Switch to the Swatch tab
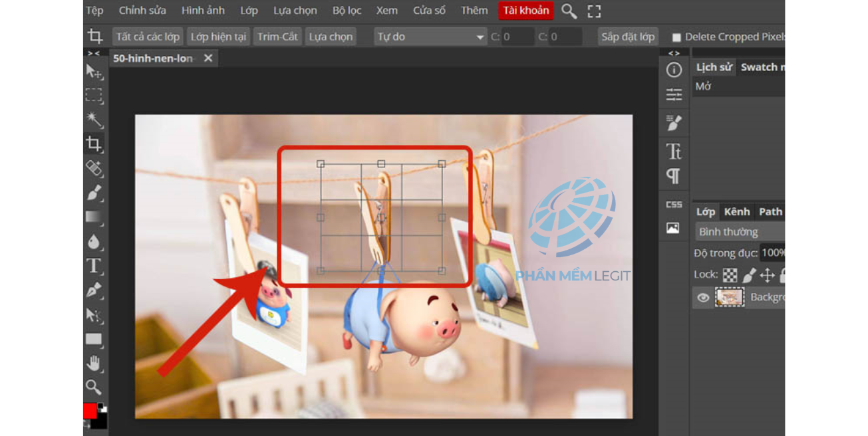 [762, 67]
